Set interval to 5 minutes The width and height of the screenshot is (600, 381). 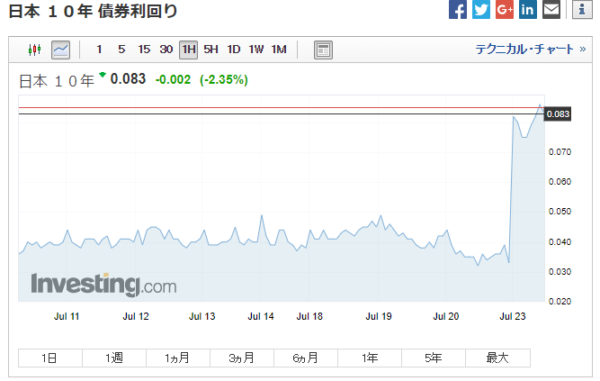click(122, 49)
